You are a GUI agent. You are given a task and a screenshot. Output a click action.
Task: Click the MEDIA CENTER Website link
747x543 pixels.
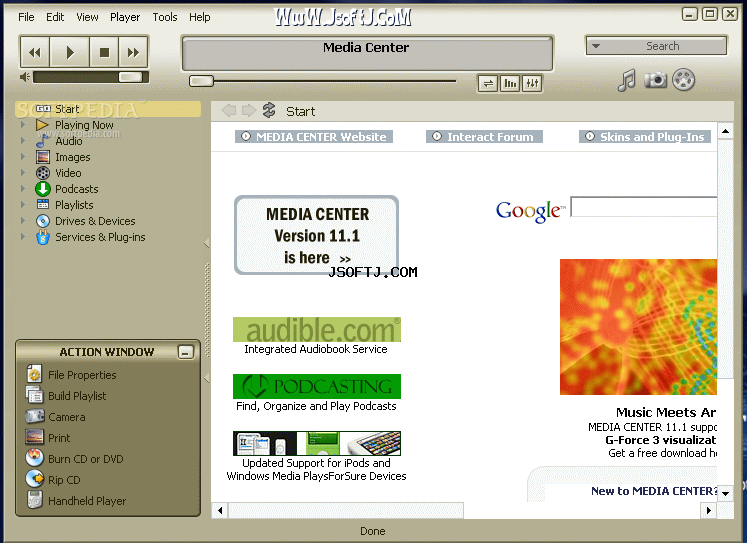(314, 137)
